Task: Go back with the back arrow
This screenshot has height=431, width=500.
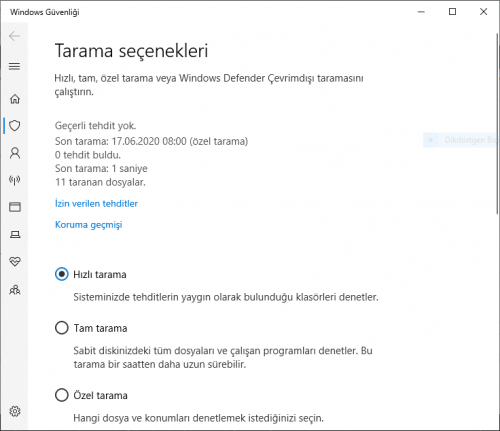Action: [x=14, y=36]
